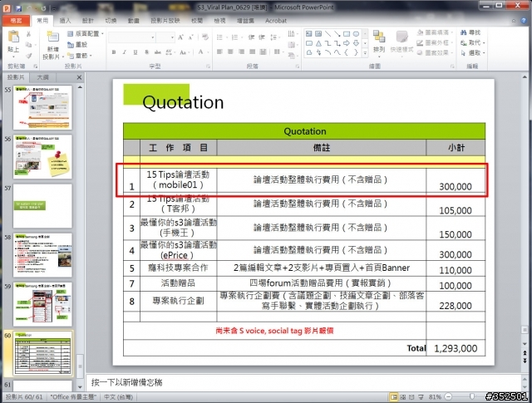Expand the shapes gallery More arrow
Screen dimensions: 532x403
(x=365, y=53)
